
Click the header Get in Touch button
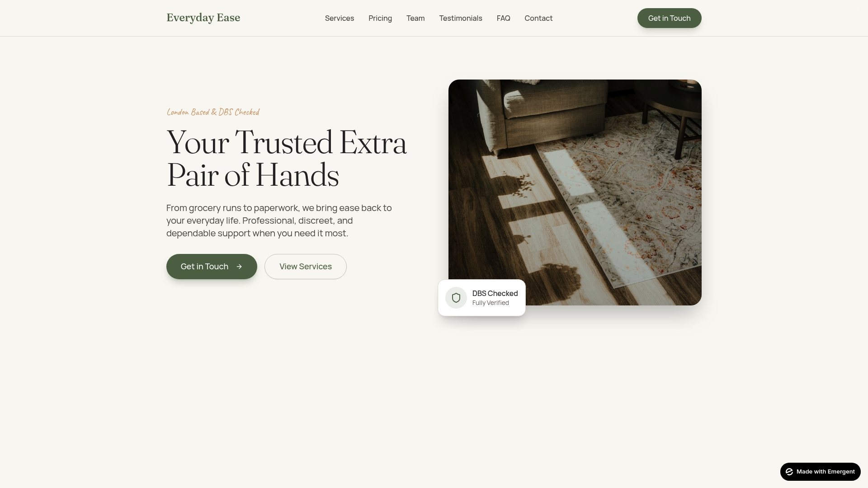tap(670, 18)
